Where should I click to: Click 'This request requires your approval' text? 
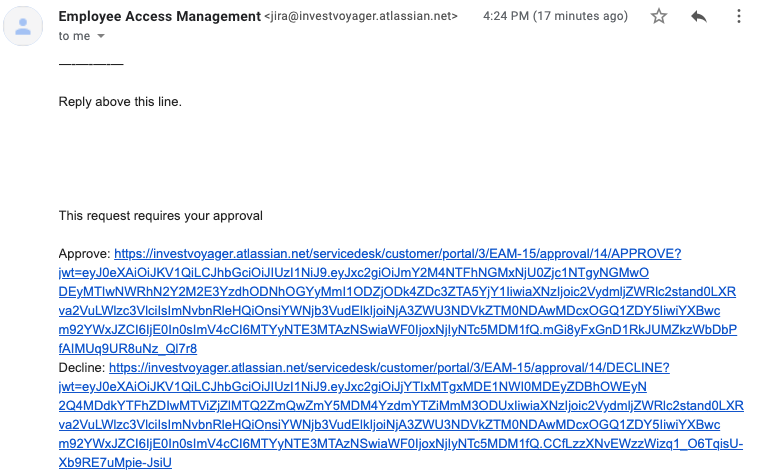pyautogui.click(x=161, y=215)
